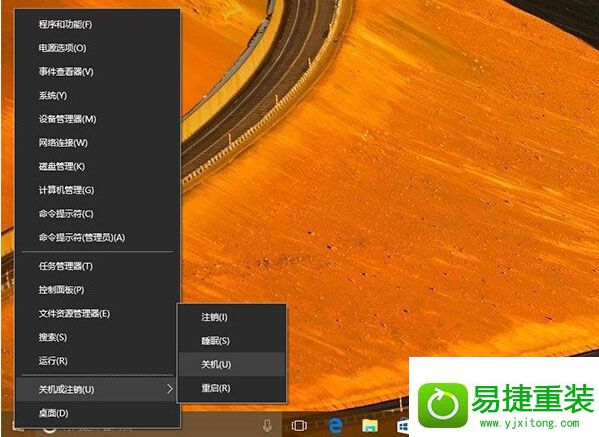Open the Windows Store taskbar icon

pyautogui.click(x=403, y=426)
